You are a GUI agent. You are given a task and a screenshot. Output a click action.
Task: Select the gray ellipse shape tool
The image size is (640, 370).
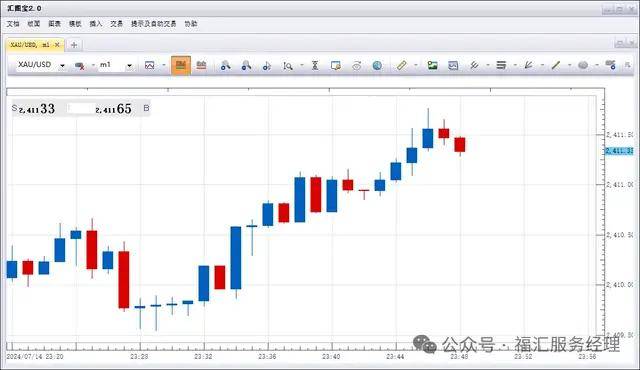[x=583, y=65]
